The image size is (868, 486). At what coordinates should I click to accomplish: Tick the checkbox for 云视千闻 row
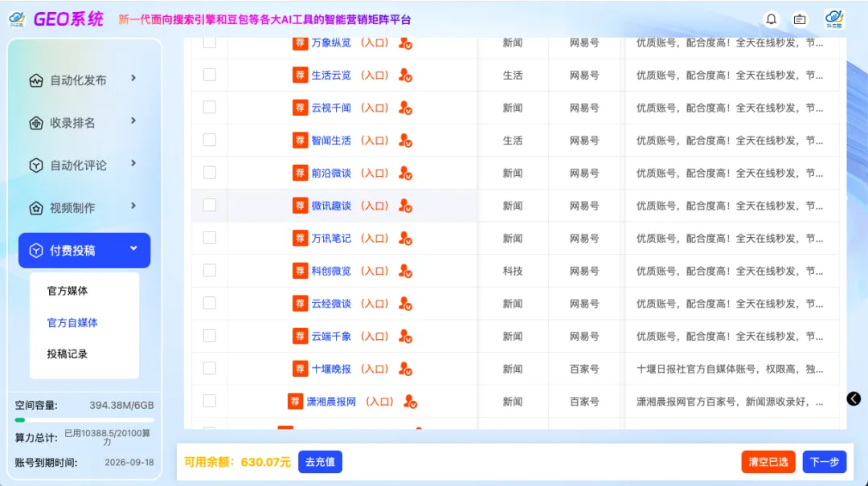point(209,108)
